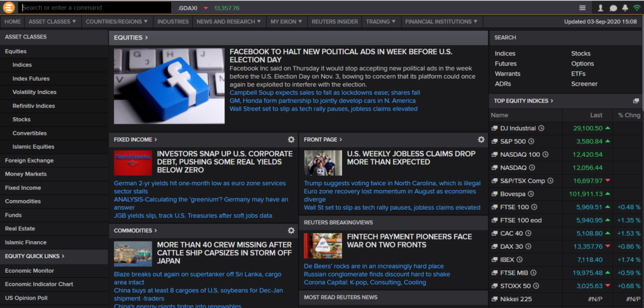Expand the TOP EQUITY INDICES header

coord(524,101)
